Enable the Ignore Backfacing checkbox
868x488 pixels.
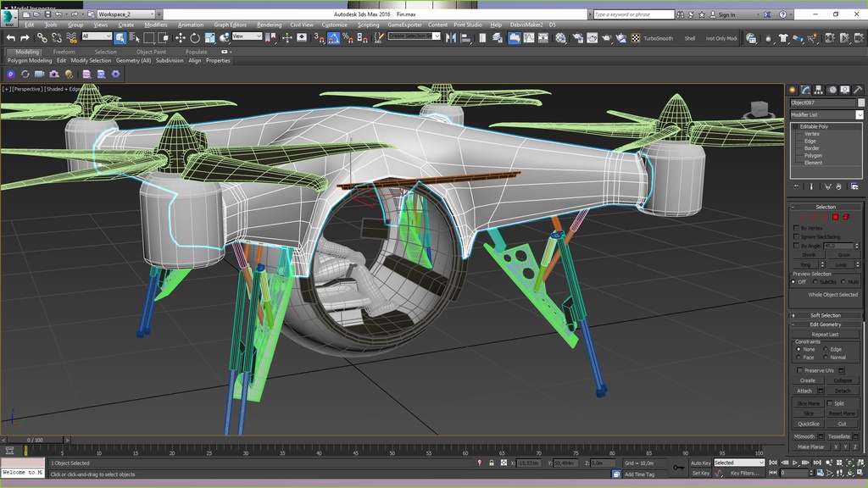coord(796,236)
